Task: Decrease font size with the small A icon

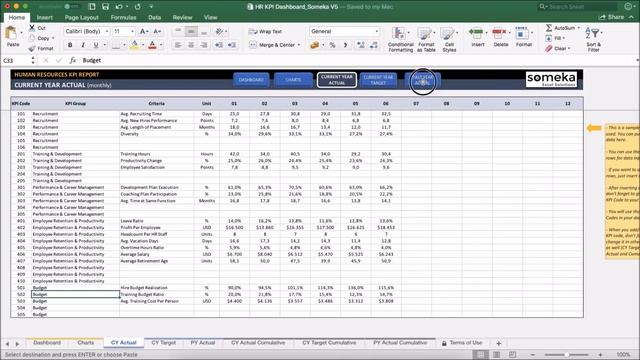Action: coord(157,31)
